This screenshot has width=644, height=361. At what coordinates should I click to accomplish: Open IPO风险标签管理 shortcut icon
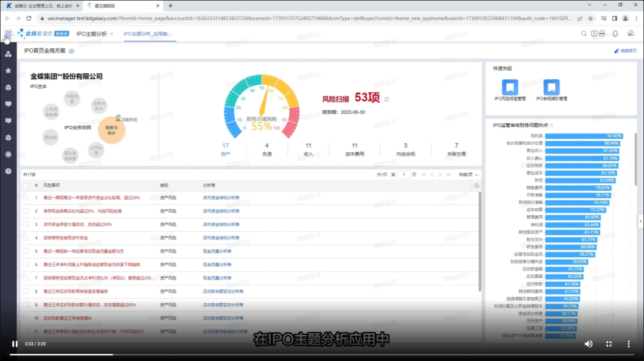[x=510, y=87]
